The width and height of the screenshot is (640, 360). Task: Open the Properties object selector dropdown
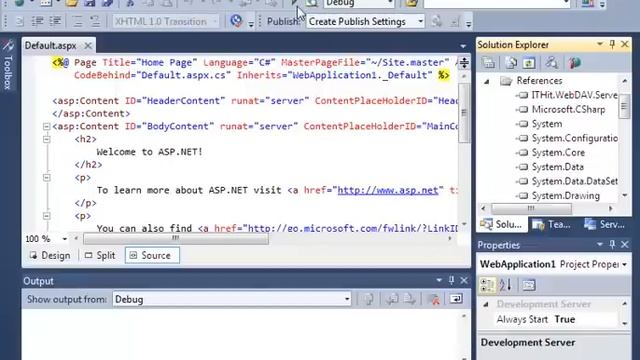[x=624, y=264]
